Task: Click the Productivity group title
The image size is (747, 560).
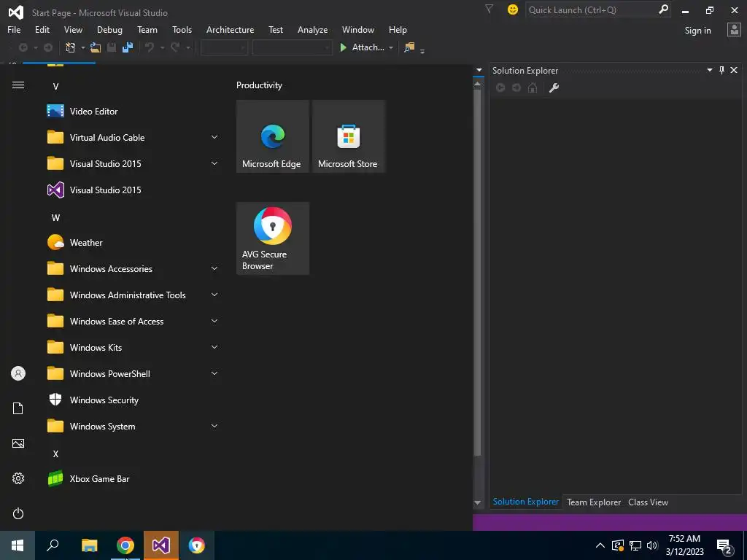Action: pos(259,85)
